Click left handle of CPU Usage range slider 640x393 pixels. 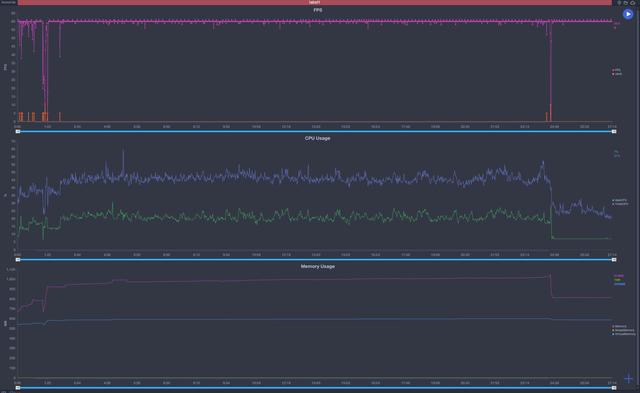click(18, 260)
